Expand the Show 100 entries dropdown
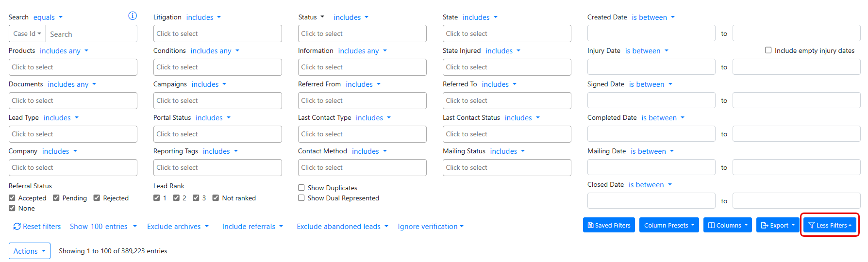 click(x=103, y=227)
